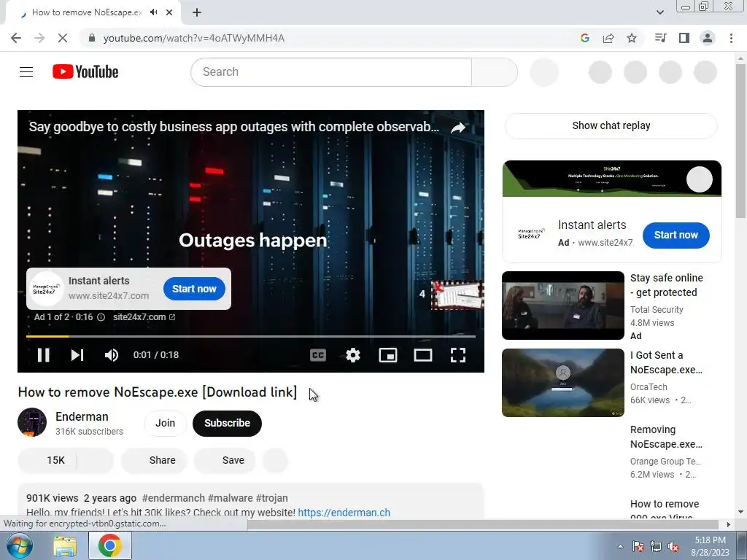Close the NoEscape.exe tab
The height and width of the screenshot is (560, 747).
169,12
